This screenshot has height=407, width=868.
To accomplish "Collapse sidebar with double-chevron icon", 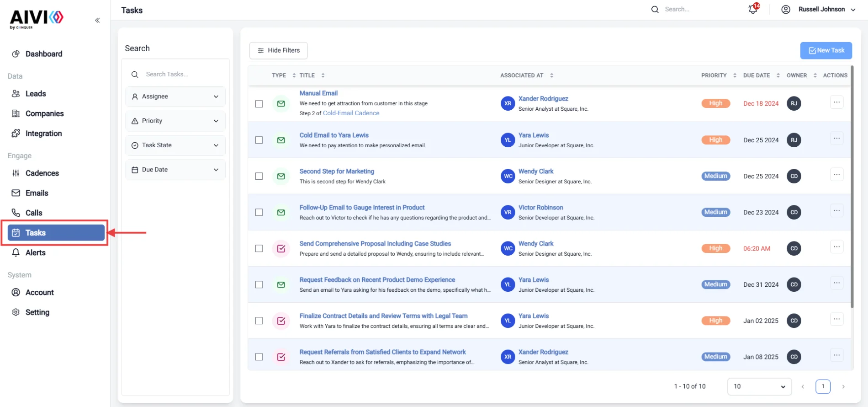I will coord(97,20).
